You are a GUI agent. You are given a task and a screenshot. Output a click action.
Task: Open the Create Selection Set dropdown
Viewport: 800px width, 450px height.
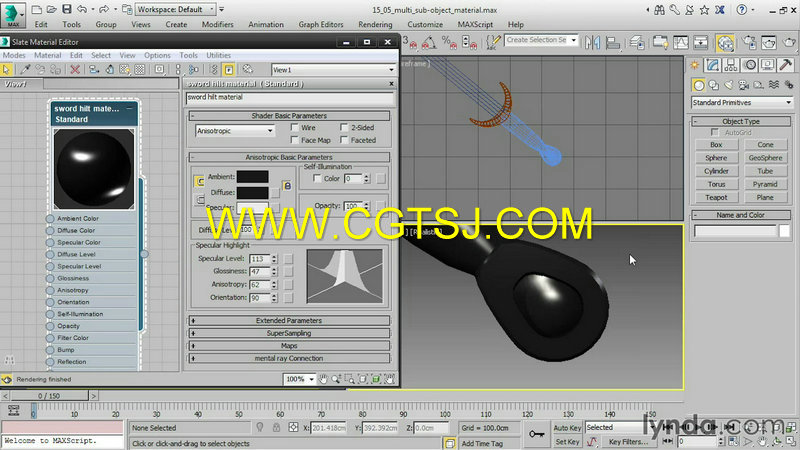tap(541, 40)
